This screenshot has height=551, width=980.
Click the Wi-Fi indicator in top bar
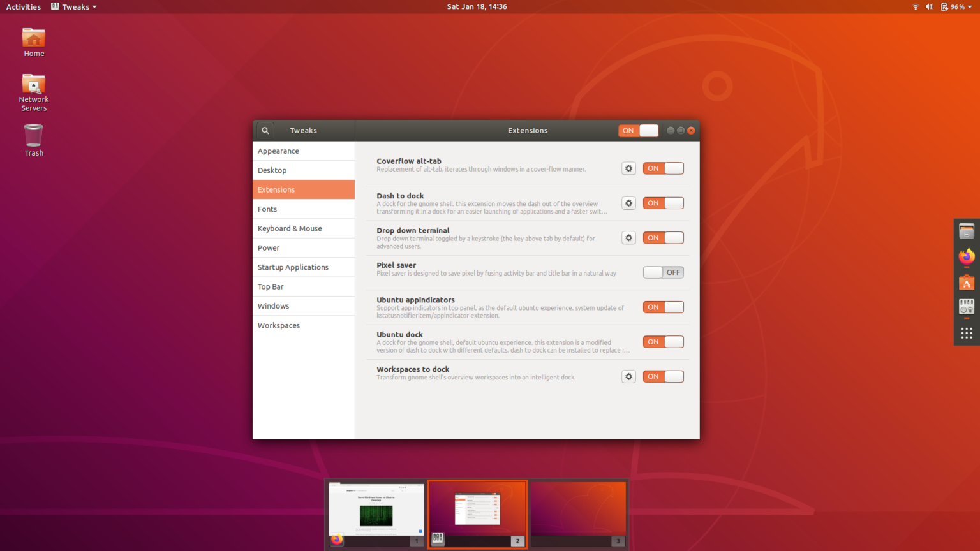point(916,6)
